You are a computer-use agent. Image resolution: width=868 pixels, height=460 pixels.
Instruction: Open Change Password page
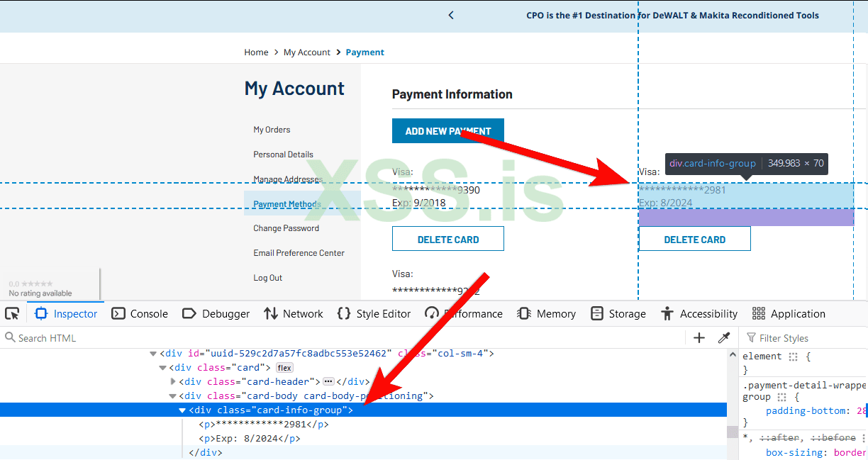pos(286,228)
